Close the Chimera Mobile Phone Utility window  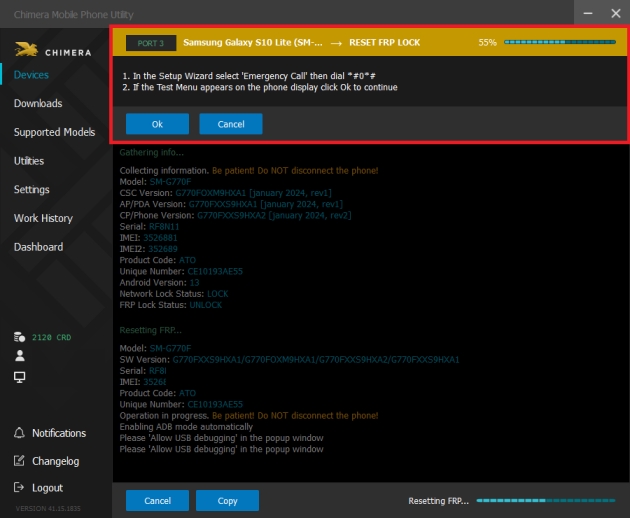pos(616,14)
